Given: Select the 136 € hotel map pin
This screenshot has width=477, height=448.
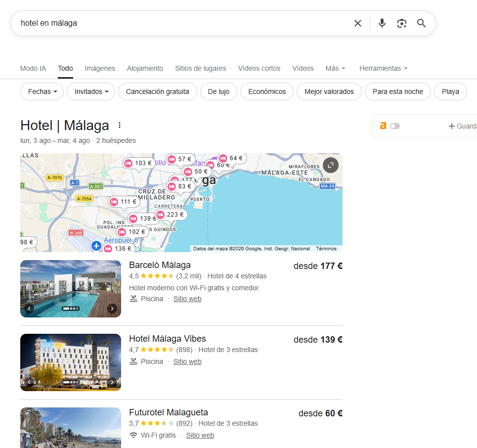Looking at the screenshot, I should tap(119, 248).
